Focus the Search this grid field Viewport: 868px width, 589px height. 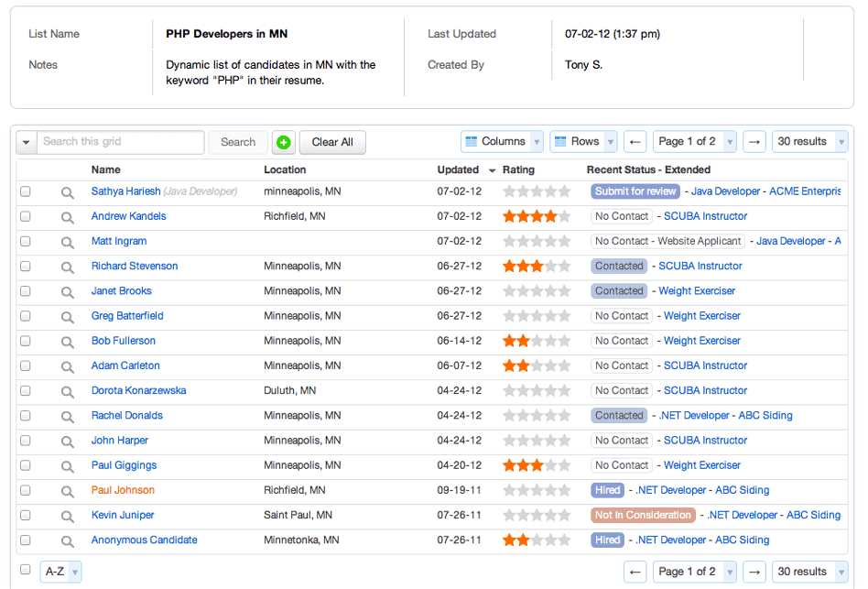(121, 142)
